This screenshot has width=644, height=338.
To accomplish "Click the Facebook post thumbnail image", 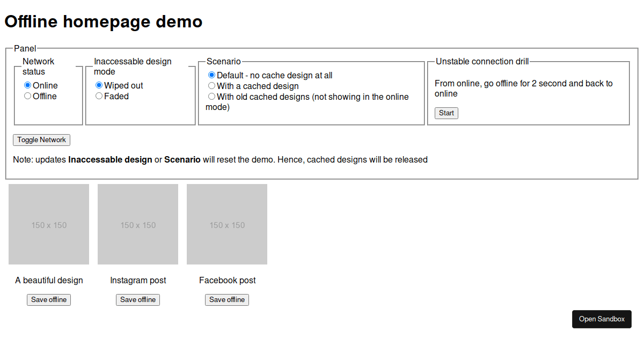I will click(227, 224).
